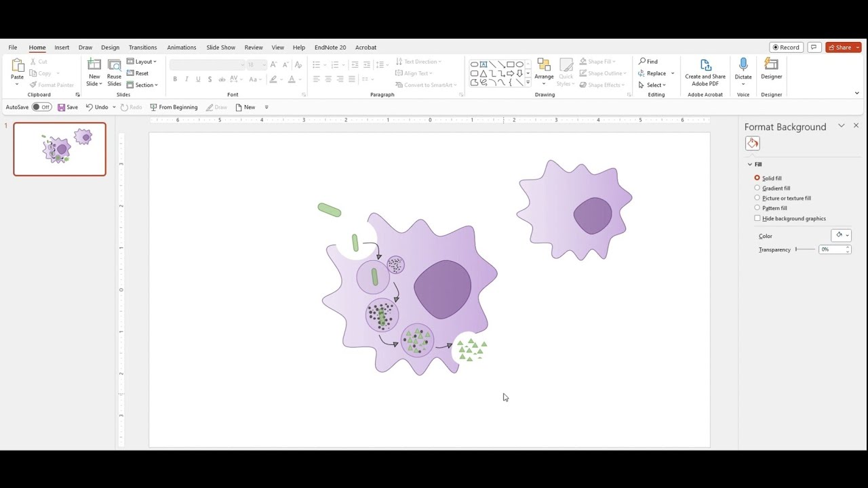Open the Acrobat tab
The width and height of the screenshot is (868, 488).
point(366,47)
